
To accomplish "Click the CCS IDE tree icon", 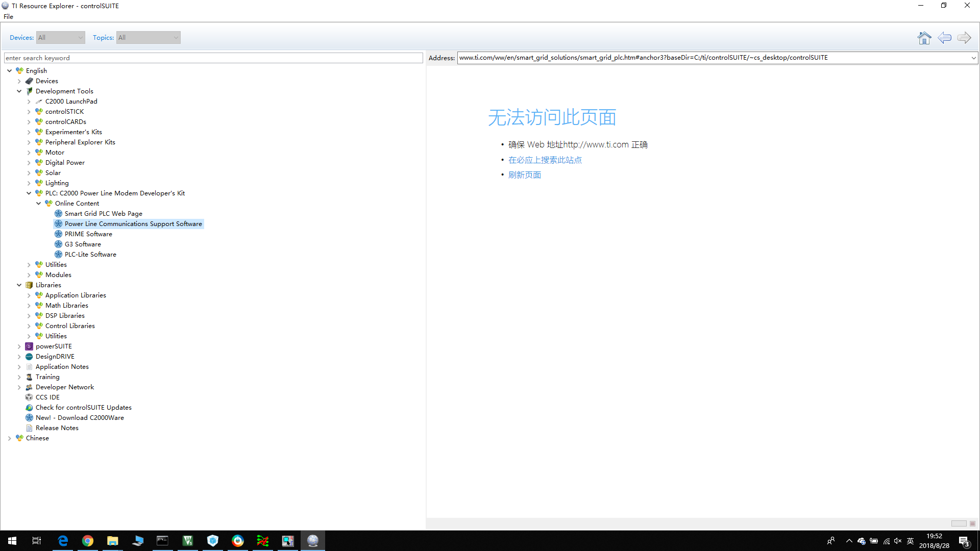I will 29,397.
